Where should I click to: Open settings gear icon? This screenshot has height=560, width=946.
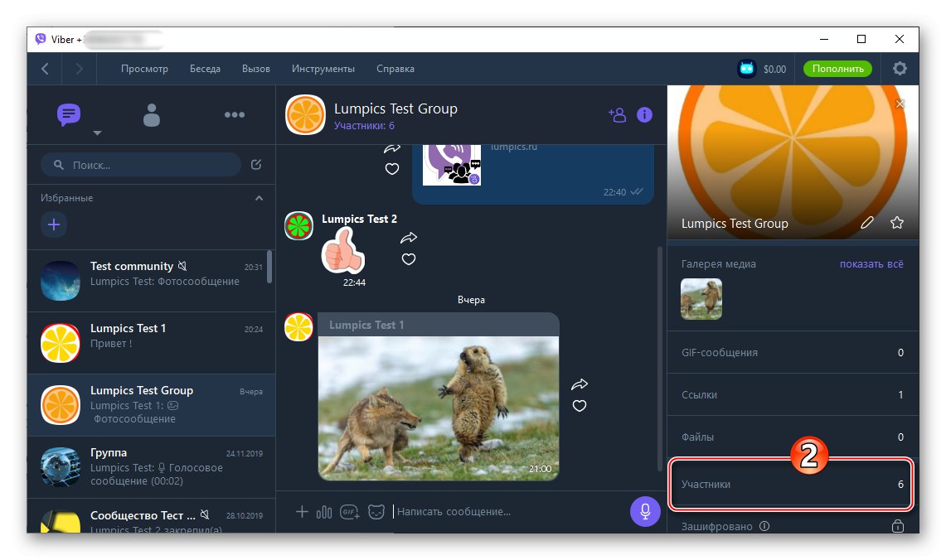(x=900, y=69)
